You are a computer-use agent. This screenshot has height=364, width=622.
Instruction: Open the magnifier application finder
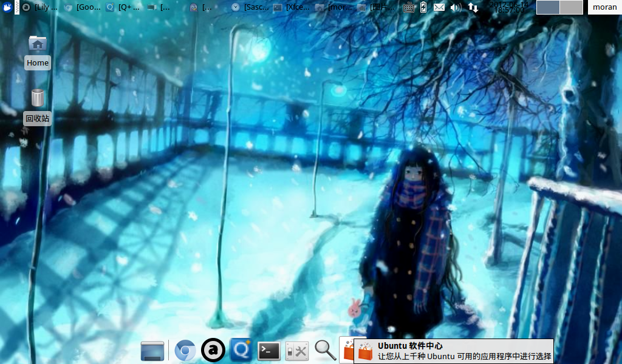coord(326,351)
